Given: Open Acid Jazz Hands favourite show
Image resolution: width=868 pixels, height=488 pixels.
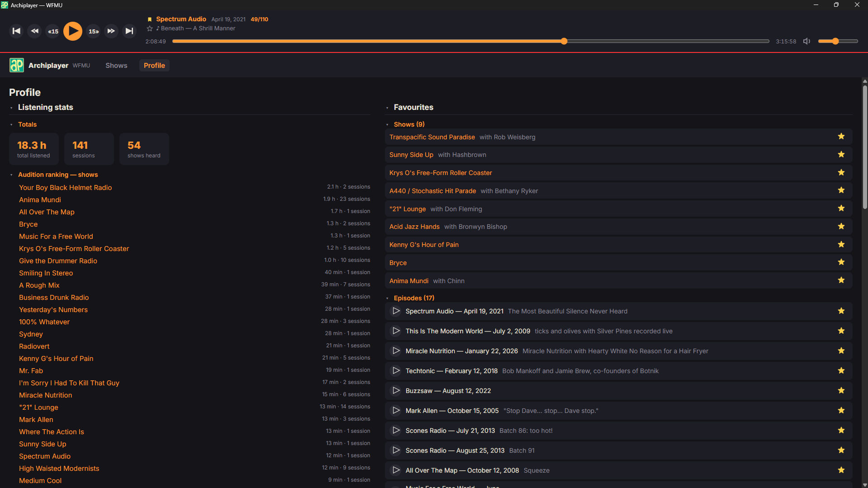Looking at the screenshot, I should [x=414, y=227].
